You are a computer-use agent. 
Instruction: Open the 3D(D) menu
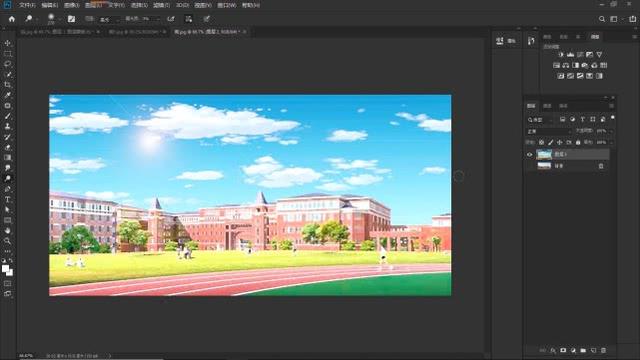pyautogui.click(x=182, y=5)
